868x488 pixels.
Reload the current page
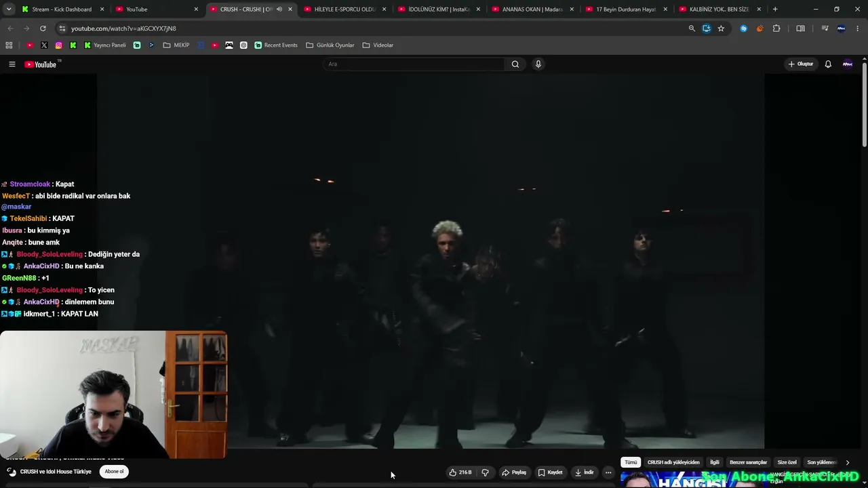pos(43,28)
